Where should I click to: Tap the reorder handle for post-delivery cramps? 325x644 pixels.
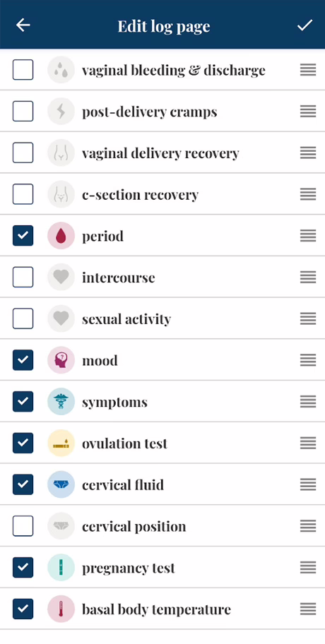308,112
